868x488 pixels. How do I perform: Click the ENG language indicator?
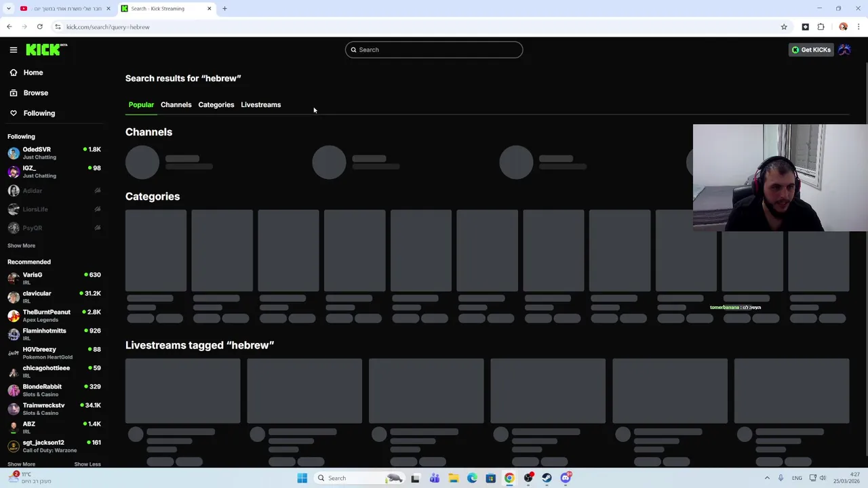tap(797, 478)
